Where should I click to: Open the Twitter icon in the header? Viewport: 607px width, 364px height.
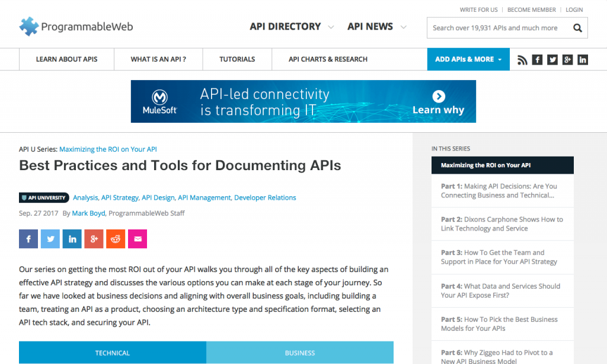[552, 59]
